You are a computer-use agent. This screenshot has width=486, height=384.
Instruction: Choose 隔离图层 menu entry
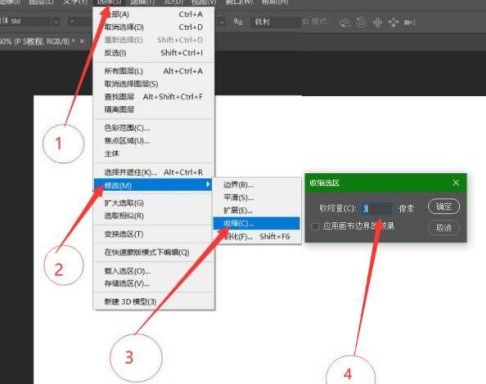(x=153, y=109)
